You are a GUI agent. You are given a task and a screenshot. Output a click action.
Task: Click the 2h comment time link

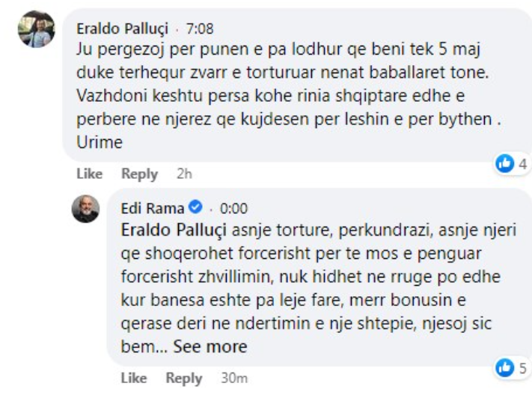[184, 174]
